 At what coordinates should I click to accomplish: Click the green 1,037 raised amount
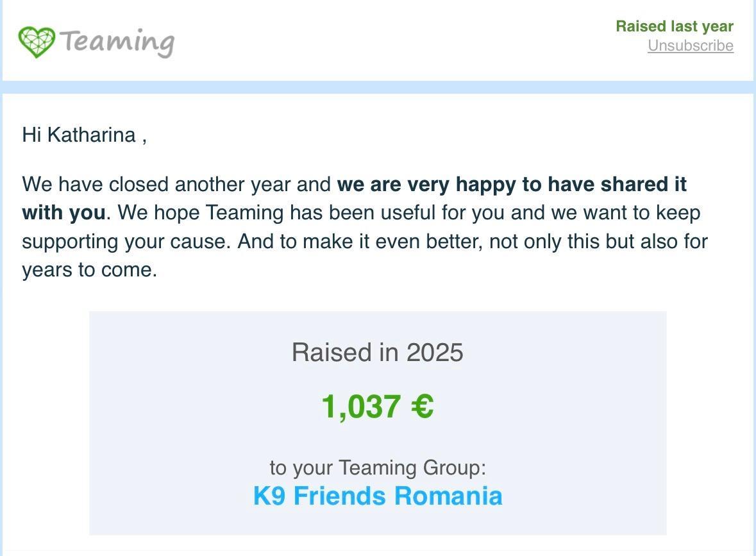point(360,407)
